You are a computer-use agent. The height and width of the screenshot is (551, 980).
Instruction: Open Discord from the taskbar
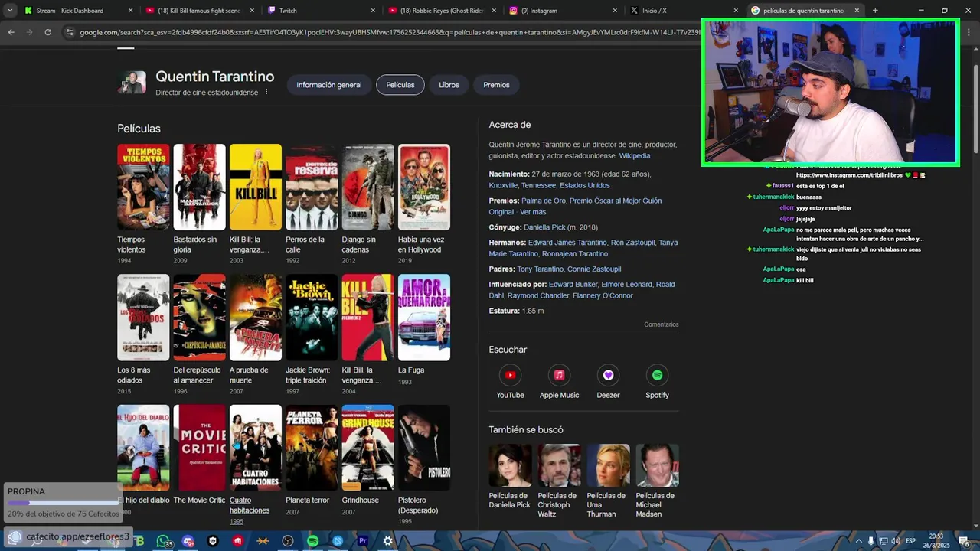pos(188,541)
